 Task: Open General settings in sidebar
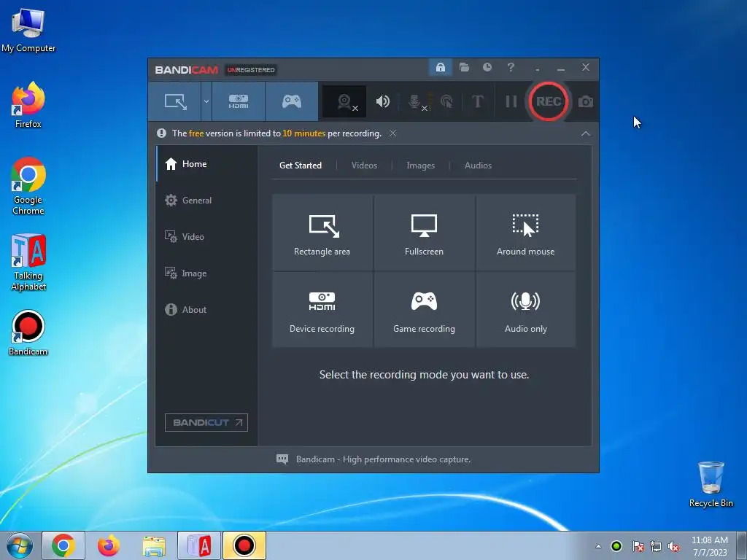206,201
